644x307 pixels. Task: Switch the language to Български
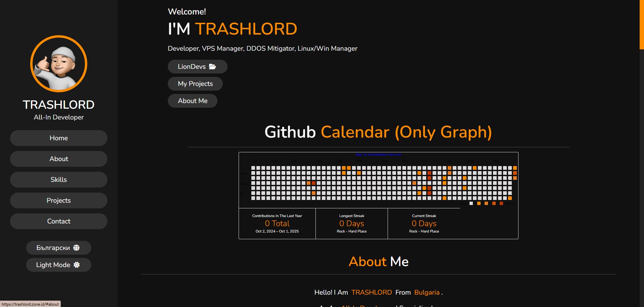click(x=58, y=248)
